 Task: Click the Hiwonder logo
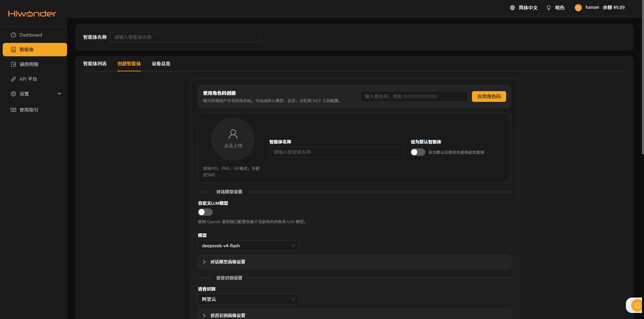click(x=32, y=14)
